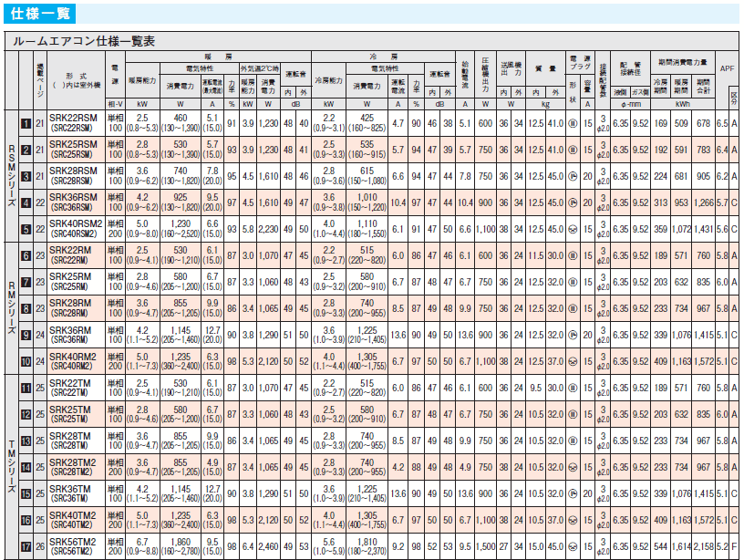Select the row number 14 badge
744x560 pixels.
click(x=26, y=468)
